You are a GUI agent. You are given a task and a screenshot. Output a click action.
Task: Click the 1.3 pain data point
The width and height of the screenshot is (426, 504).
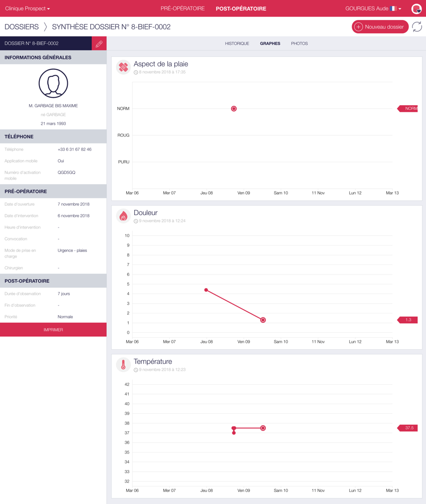(x=263, y=320)
